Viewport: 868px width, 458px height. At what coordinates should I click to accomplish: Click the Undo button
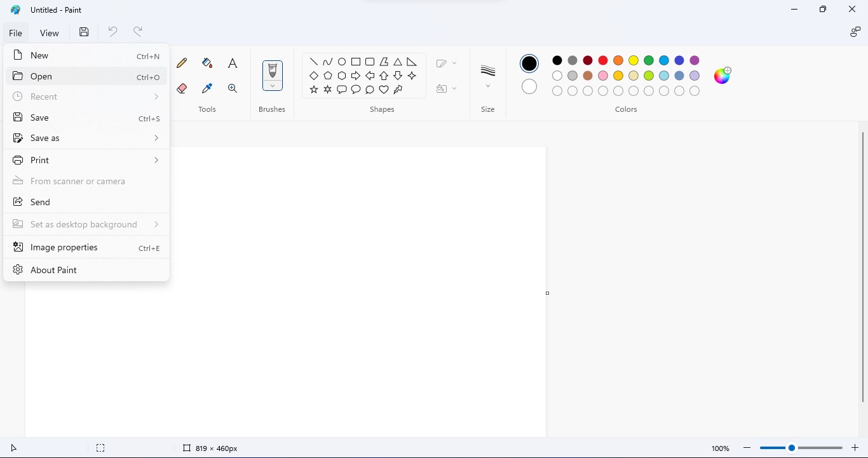pos(112,32)
